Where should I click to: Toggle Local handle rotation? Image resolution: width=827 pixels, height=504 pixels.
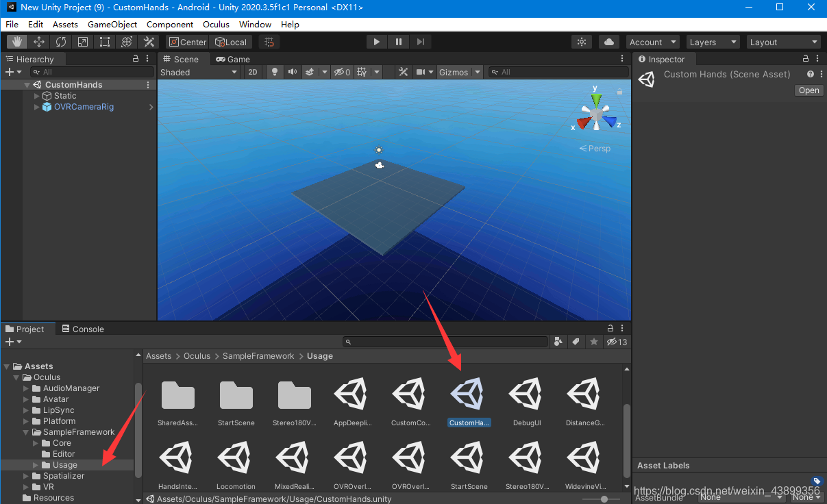231,42
